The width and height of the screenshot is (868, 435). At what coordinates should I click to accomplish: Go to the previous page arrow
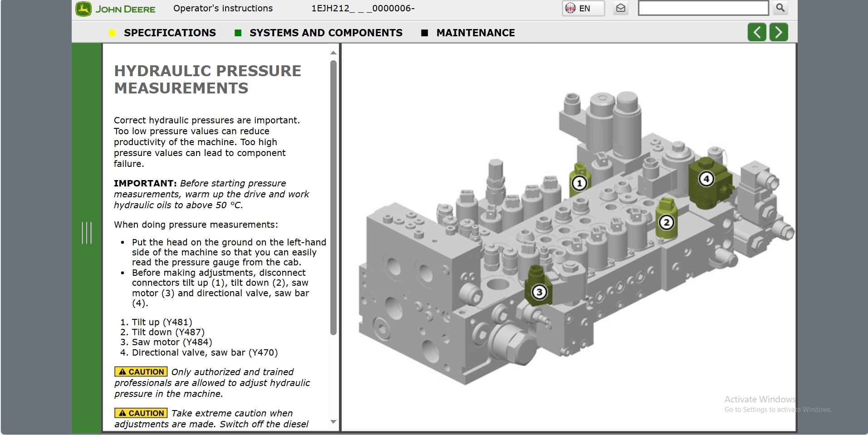click(756, 32)
